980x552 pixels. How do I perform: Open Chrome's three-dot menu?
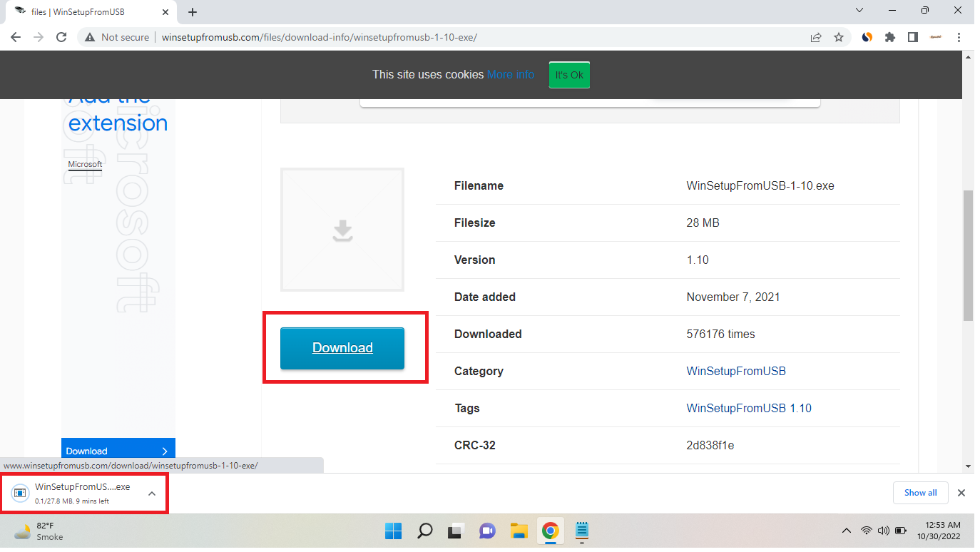[959, 37]
